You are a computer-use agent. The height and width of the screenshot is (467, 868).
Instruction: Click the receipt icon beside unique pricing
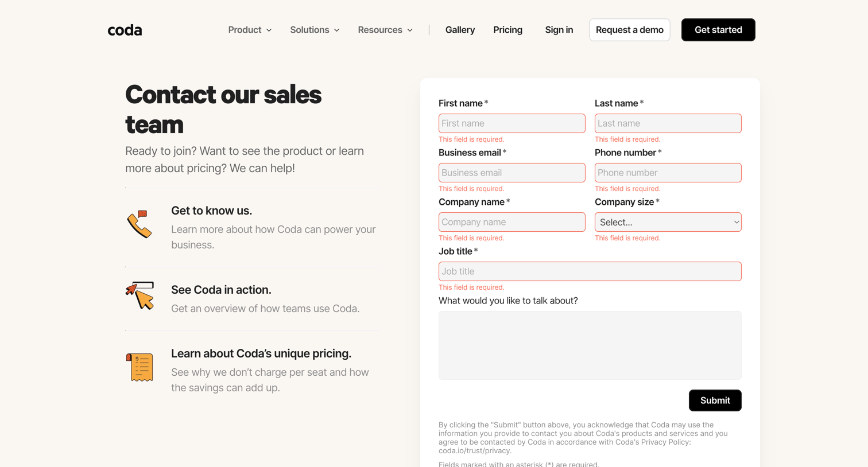(x=139, y=367)
